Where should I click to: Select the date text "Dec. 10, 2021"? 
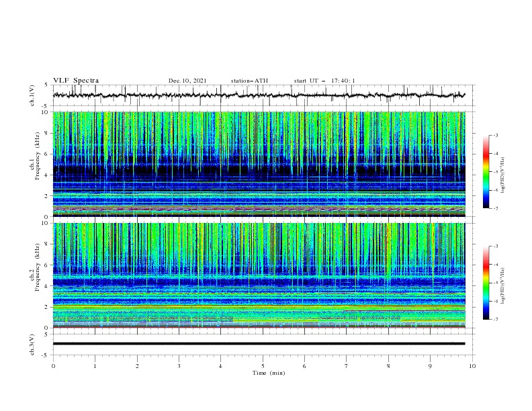187,81
